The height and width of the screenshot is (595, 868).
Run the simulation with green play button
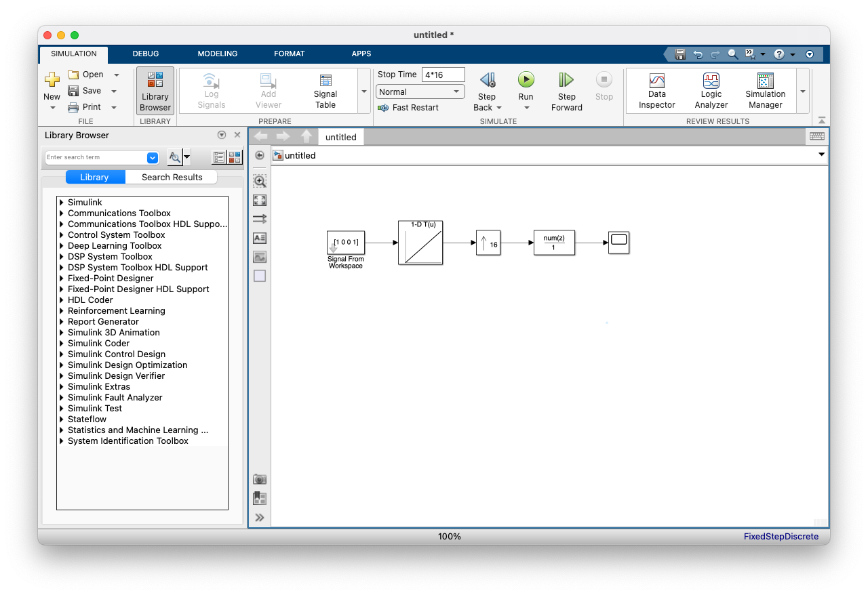pos(526,80)
